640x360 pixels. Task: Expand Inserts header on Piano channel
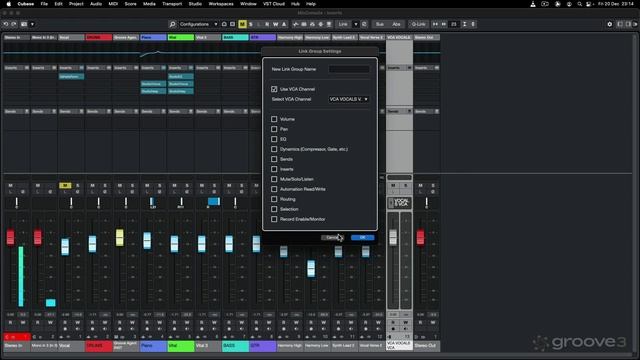[153, 68]
